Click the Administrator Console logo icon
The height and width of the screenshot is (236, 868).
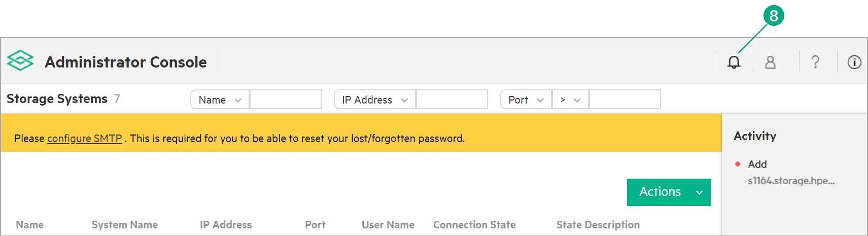coord(20,61)
